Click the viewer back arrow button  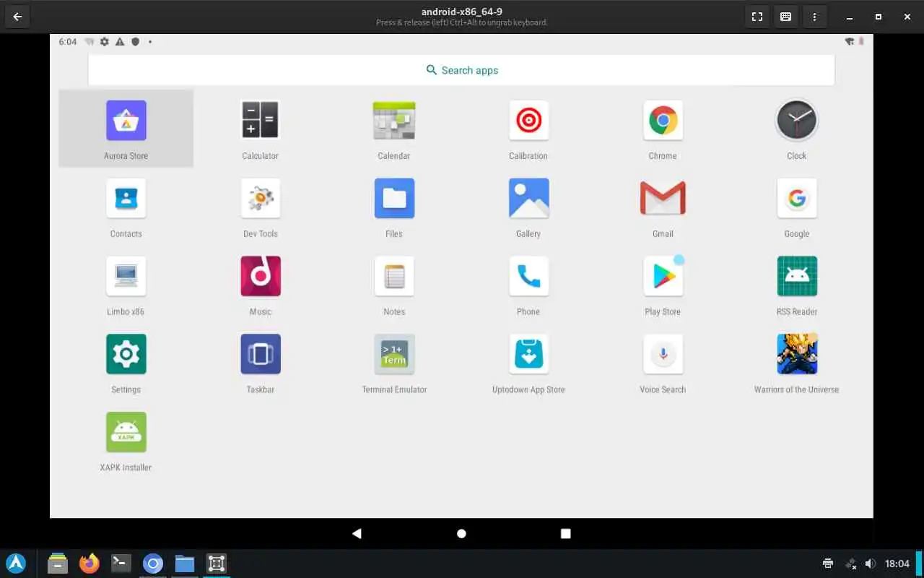[17, 17]
